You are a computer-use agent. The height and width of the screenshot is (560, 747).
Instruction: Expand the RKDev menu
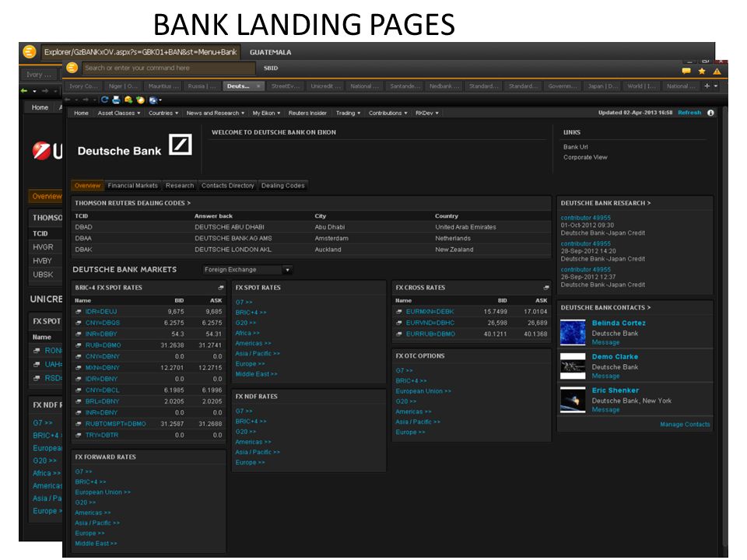(427, 113)
